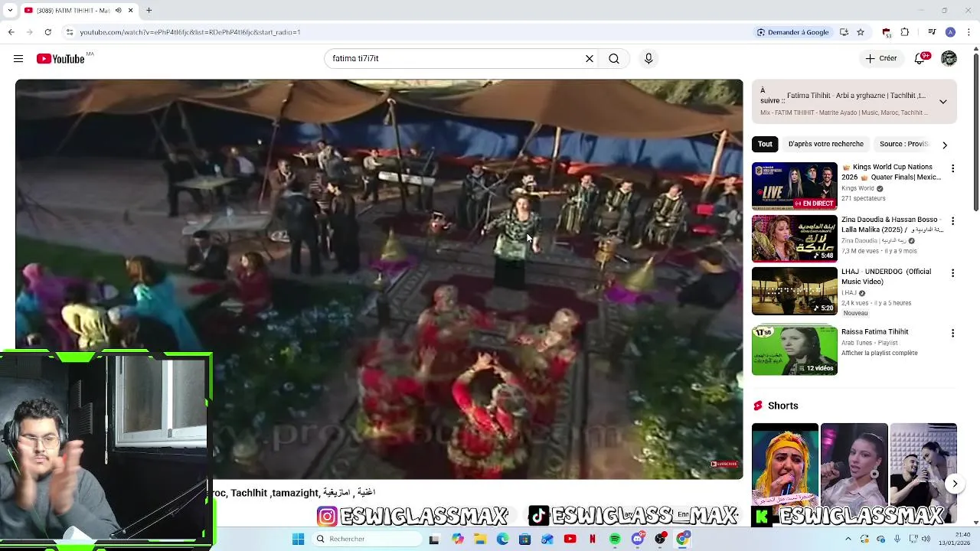Open the YouTube notifications bell
Screen dimensions: 980x551
[x=921, y=58]
